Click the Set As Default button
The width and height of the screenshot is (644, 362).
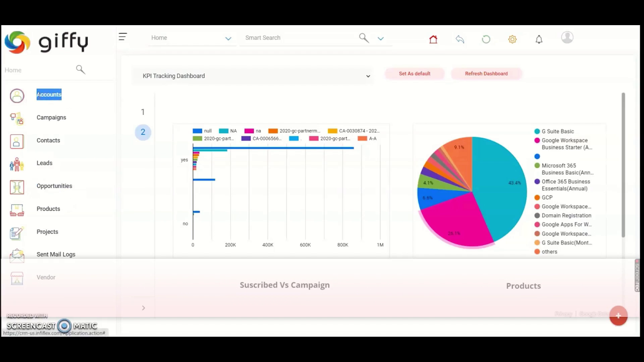[x=415, y=73]
